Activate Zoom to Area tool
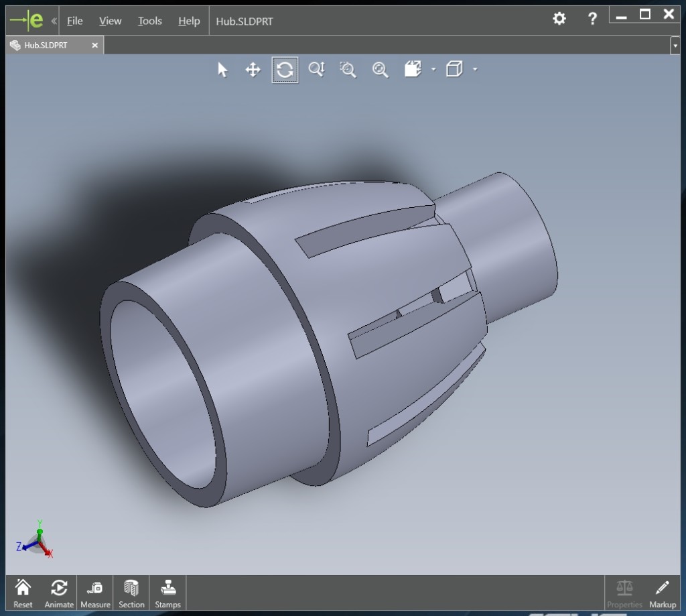 (x=348, y=70)
